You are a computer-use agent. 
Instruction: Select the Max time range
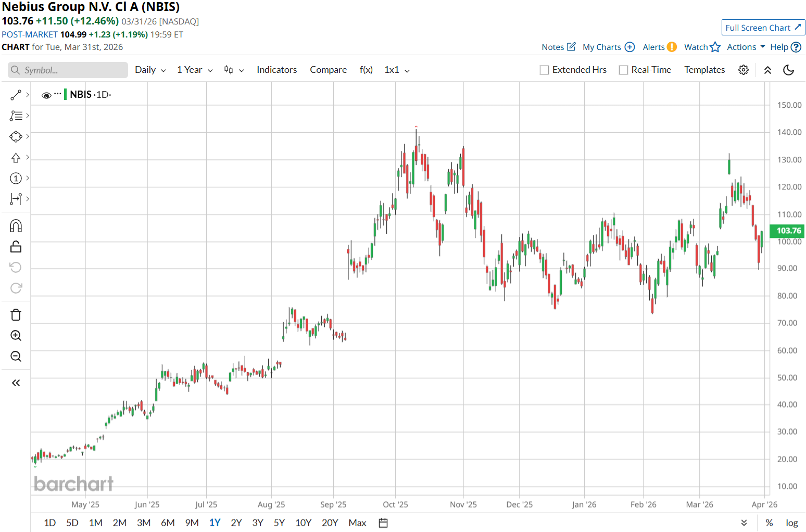[357, 523]
